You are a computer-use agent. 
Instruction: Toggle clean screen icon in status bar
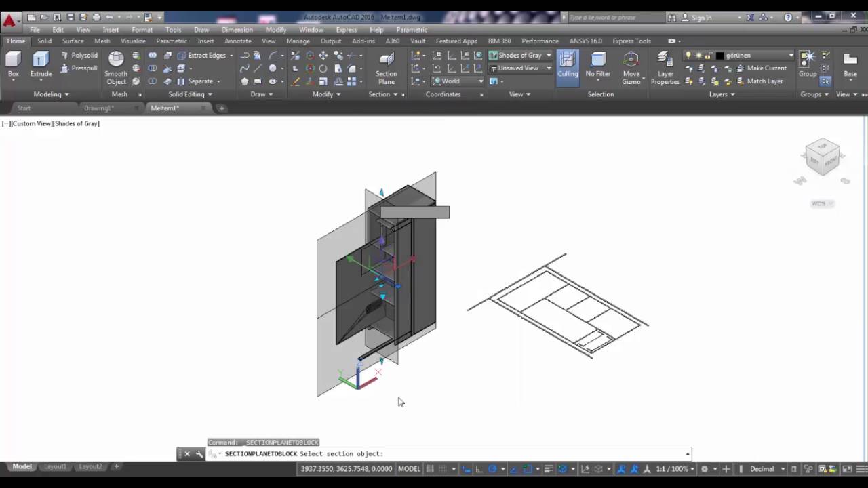847,469
